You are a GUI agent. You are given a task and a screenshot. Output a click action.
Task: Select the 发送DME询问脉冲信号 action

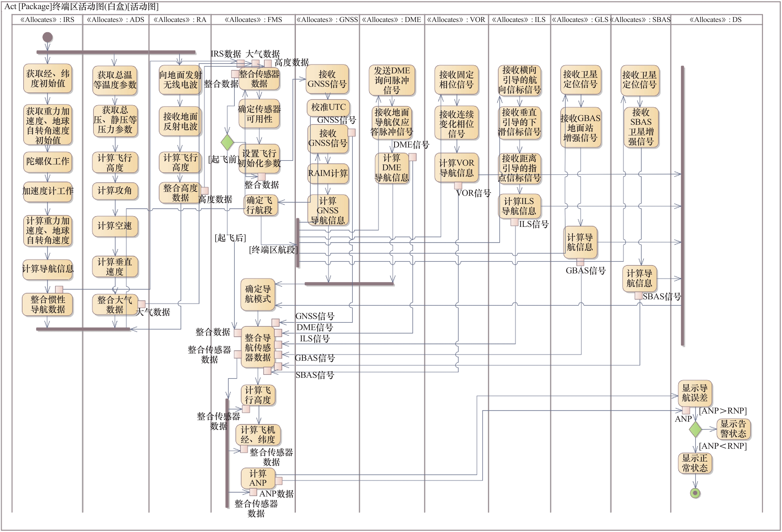[392, 80]
